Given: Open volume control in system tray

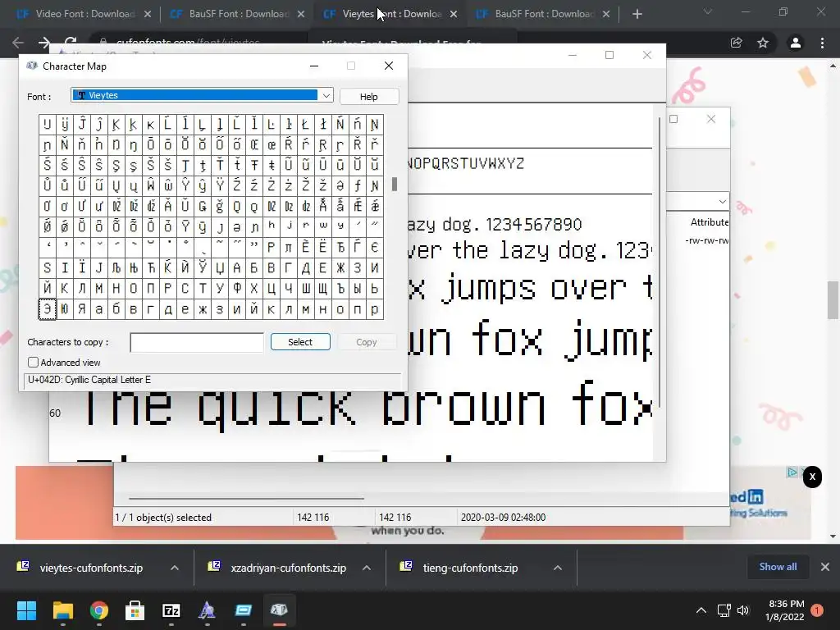Looking at the screenshot, I should point(743,610).
